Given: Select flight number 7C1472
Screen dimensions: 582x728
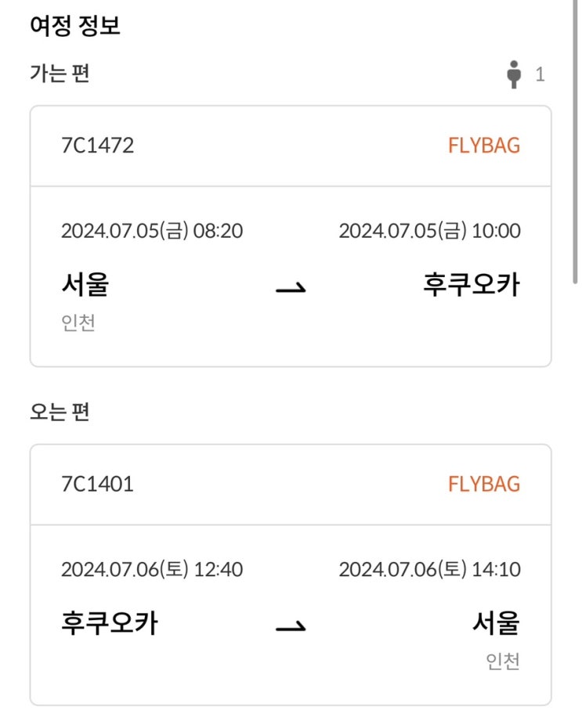Looking at the screenshot, I should click(97, 146).
